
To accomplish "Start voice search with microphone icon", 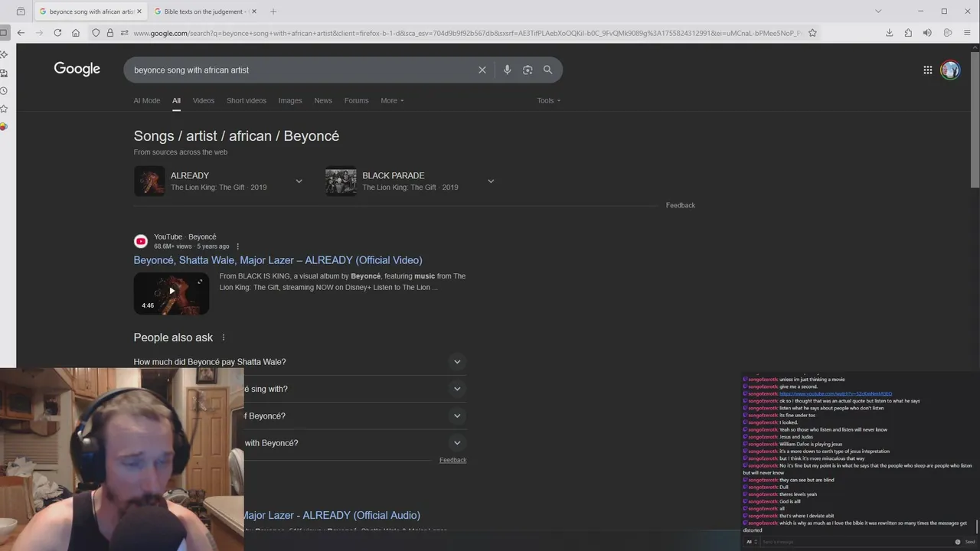I will tap(507, 70).
